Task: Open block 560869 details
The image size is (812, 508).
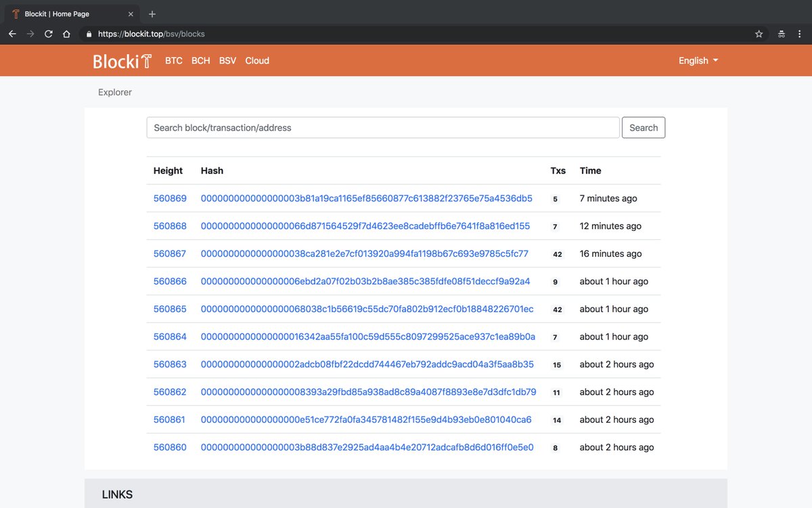Action: point(170,198)
